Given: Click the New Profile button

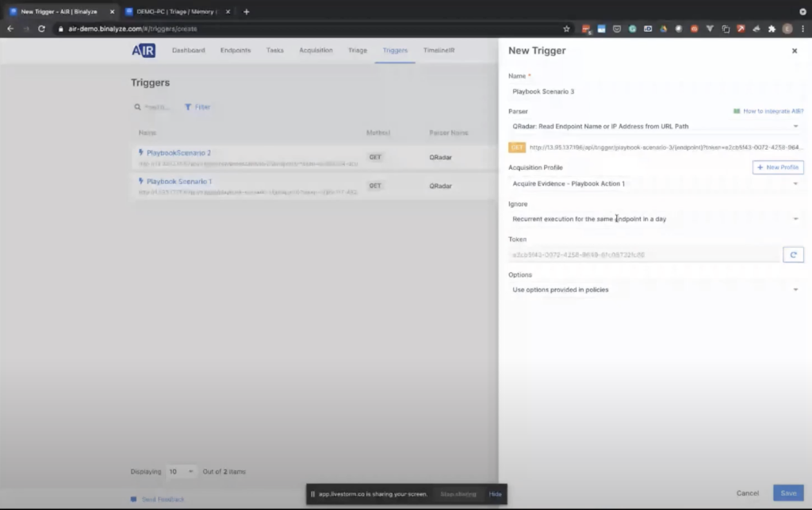Looking at the screenshot, I should tap(778, 167).
